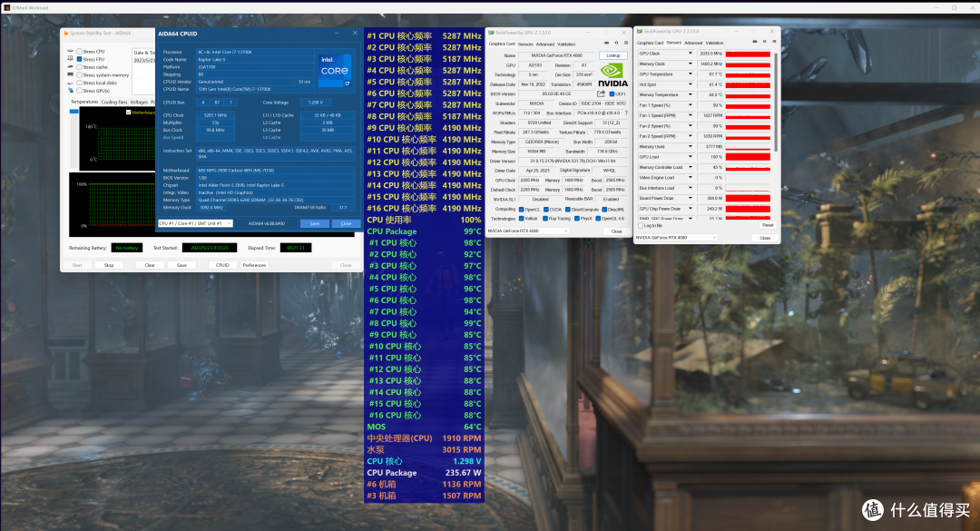Click GPU-Z app icon in Sensors window title
This screenshot has width=980, height=531.
640,31
